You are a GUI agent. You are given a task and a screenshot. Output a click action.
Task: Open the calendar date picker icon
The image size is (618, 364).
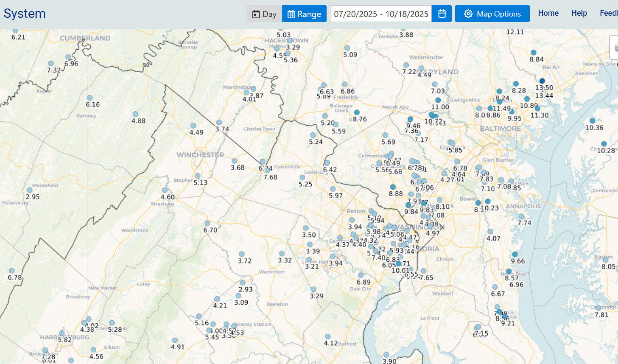tap(442, 14)
